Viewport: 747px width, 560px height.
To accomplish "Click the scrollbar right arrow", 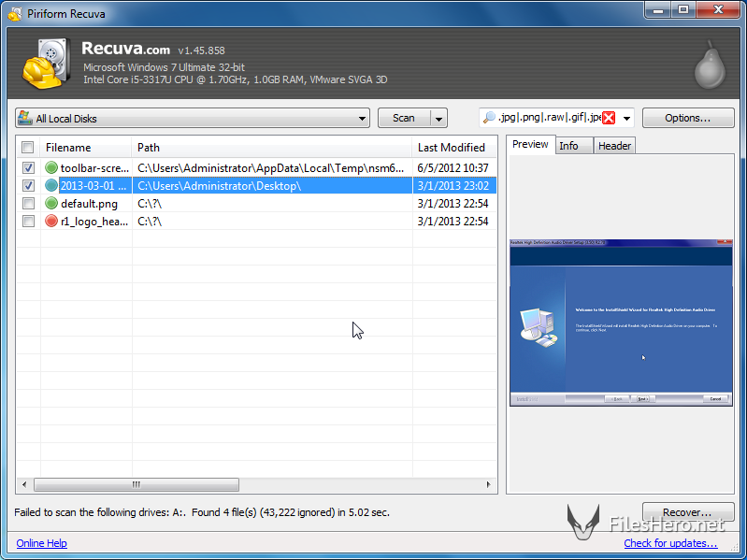I will [488, 485].
